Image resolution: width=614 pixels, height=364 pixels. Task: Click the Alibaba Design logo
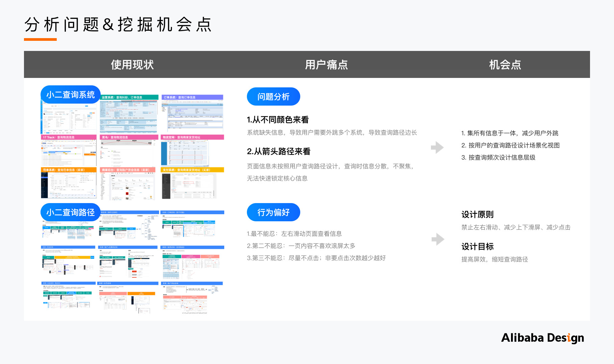pyautogui.click(x=542, y=338)
